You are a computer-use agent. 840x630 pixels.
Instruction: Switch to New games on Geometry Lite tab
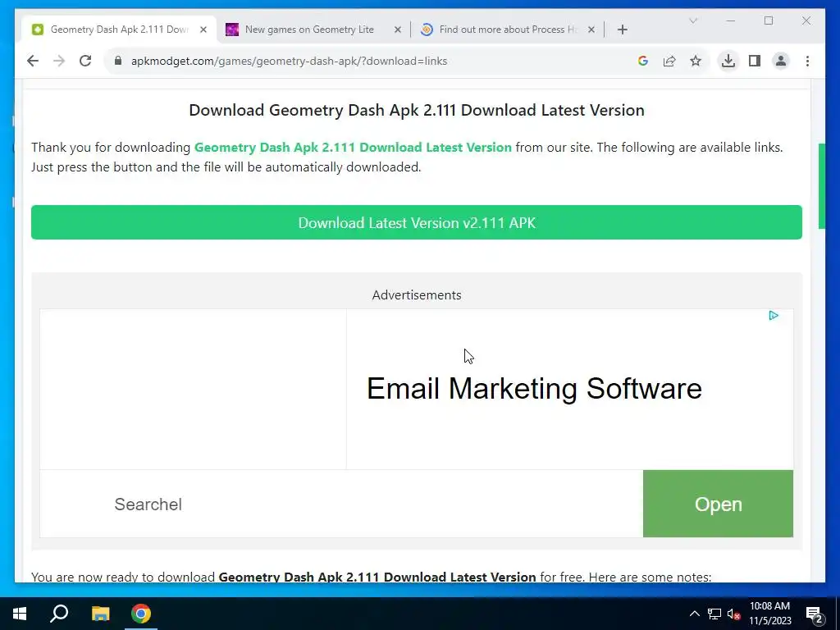coord(314,30)
